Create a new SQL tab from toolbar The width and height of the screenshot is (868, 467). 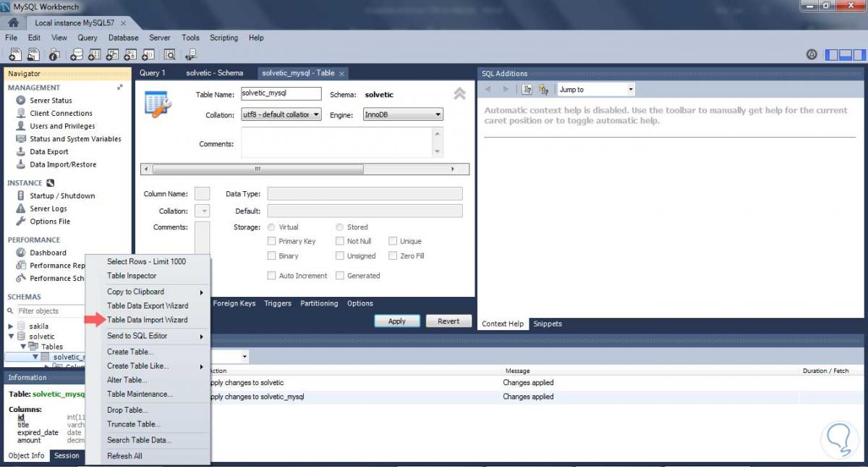tap(14, 54)
